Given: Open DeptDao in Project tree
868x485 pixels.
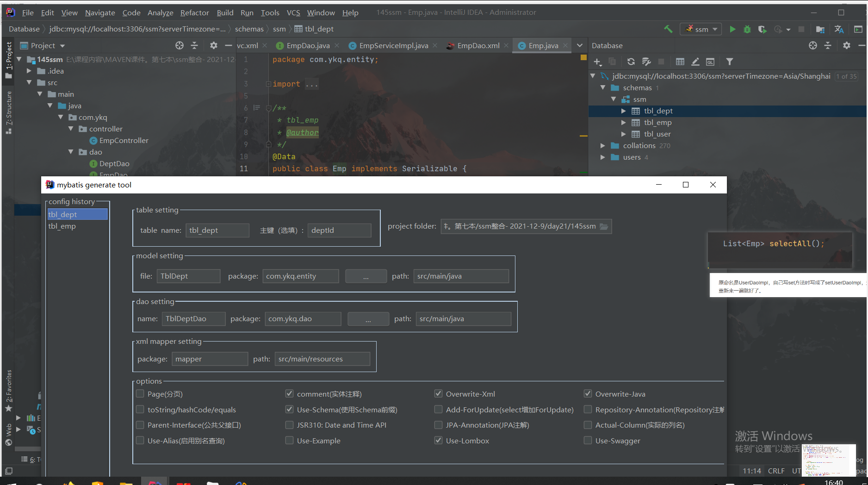Looking at the screenshot, I should (x=114, y=163).
